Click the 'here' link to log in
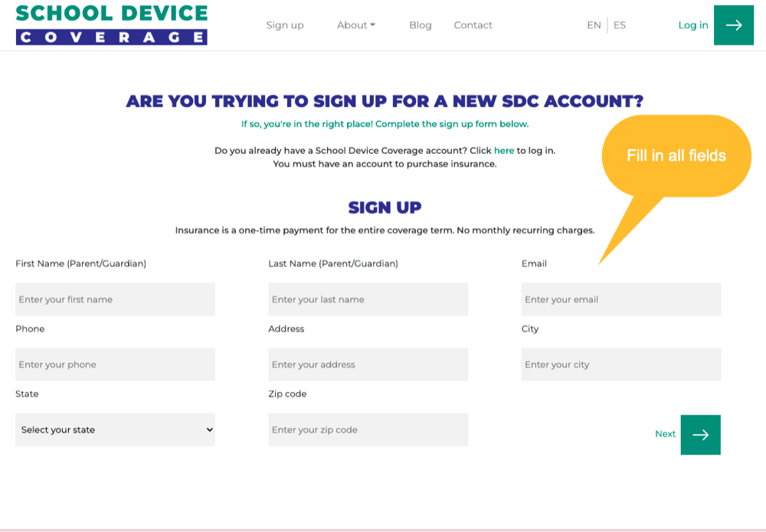This screenshot has width=766, height=532. tap(504, 151)
